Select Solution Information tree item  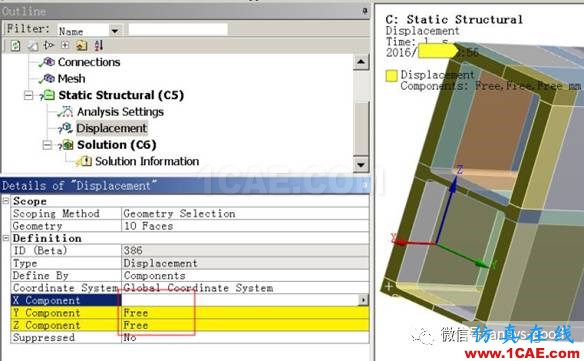click(147, 161)
